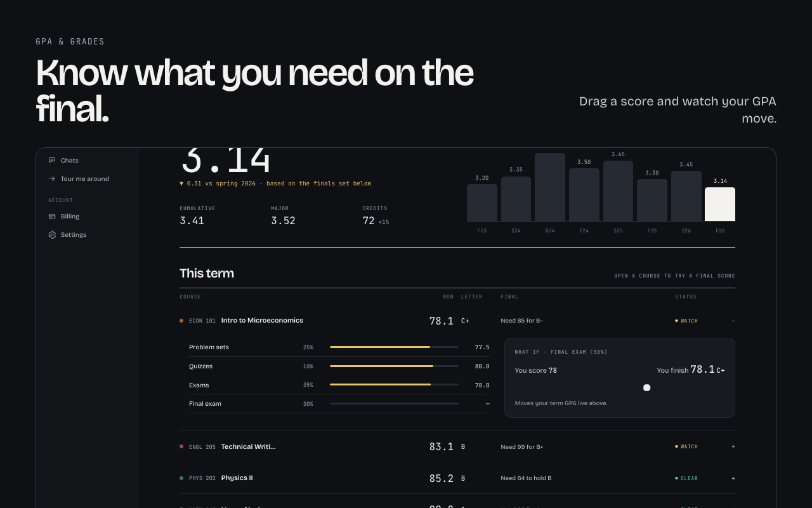Select the 'Need 64 to hold B' text
The height and width of the screenshot is (508, 812).
tap(526, 478)
